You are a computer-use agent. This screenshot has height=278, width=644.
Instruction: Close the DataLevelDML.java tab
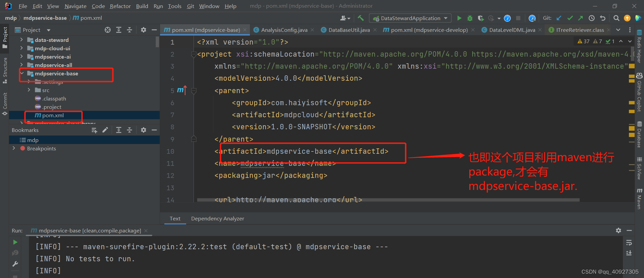[540, 30]
